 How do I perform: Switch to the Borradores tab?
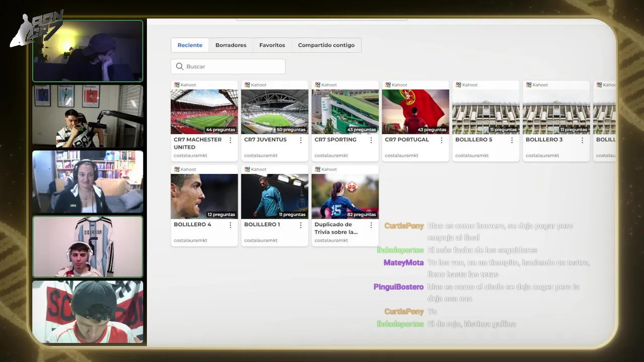click(x=231, y=45)
